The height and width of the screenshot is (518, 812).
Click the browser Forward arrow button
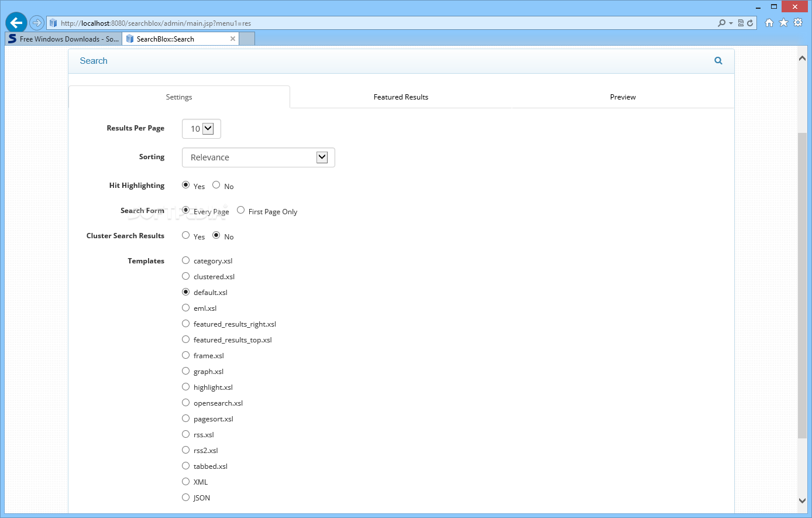37,23
